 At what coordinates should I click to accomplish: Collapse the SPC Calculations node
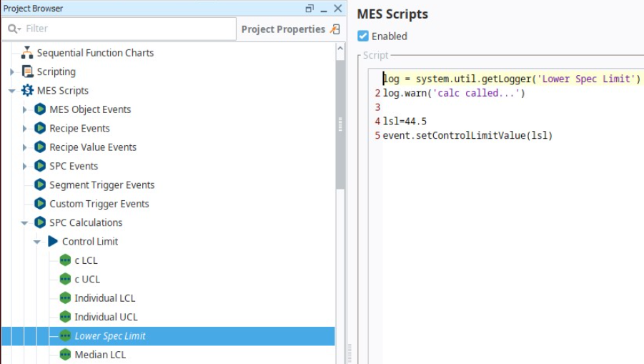[x=24, y=222]
